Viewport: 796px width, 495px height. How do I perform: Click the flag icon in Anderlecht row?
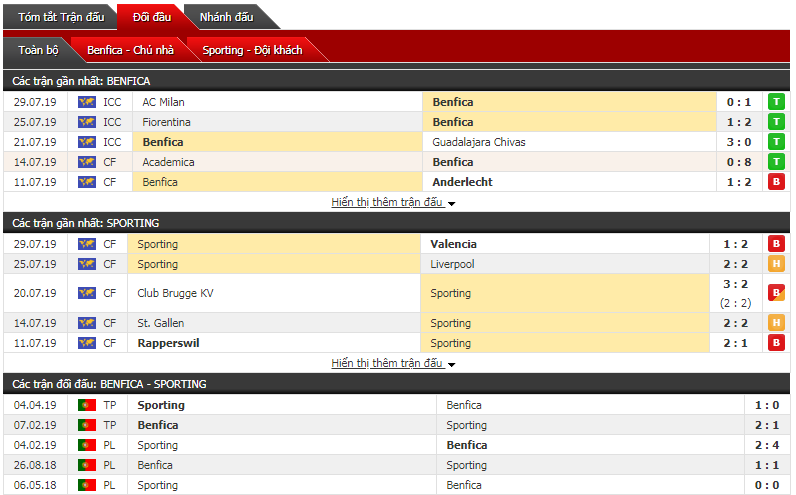[87, 182]
